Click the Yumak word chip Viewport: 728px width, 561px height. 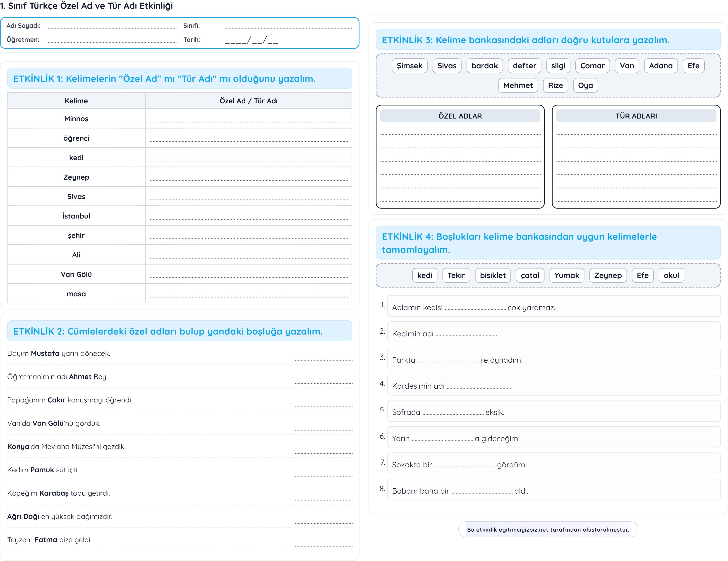coord(567,276)
